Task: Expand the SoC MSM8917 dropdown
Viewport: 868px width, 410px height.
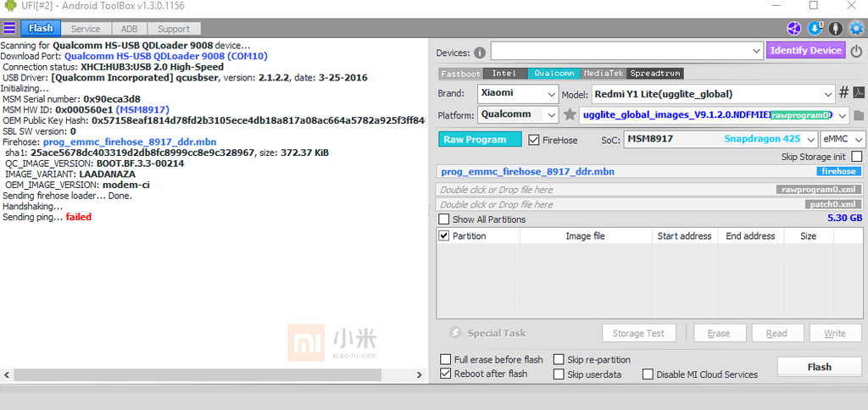Action: [721, 140]
